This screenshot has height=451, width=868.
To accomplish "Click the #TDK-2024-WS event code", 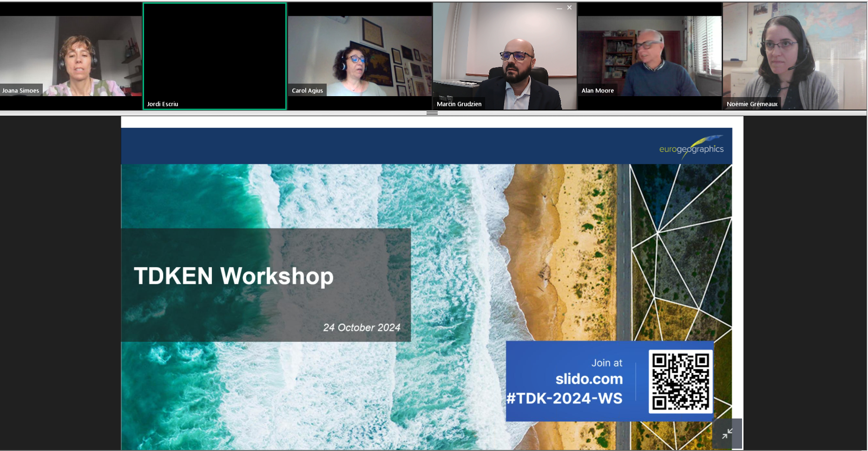I will pos(564,399).
